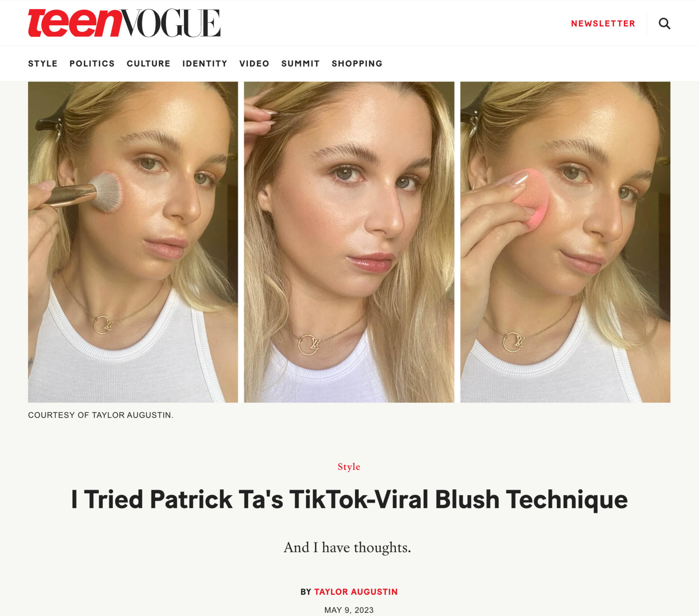Select Identity in the navigation bar
The image size is (699, 616).
tap(205, 64)
